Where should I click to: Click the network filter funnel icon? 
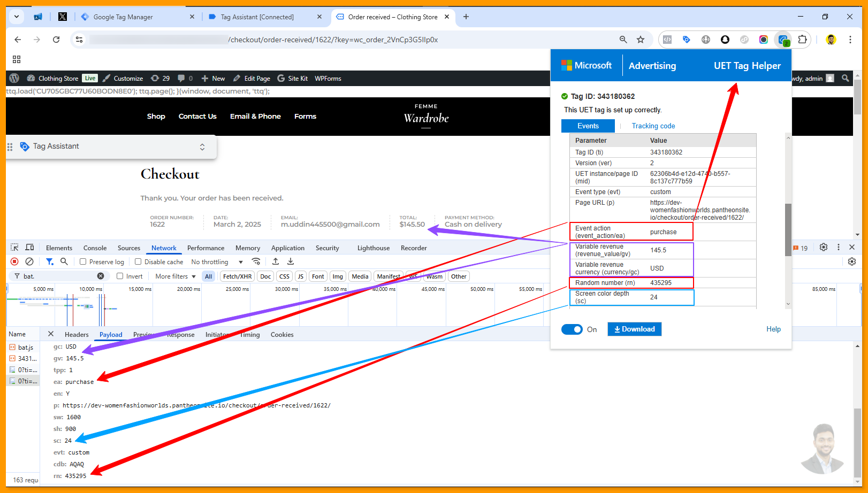point(49,261)
